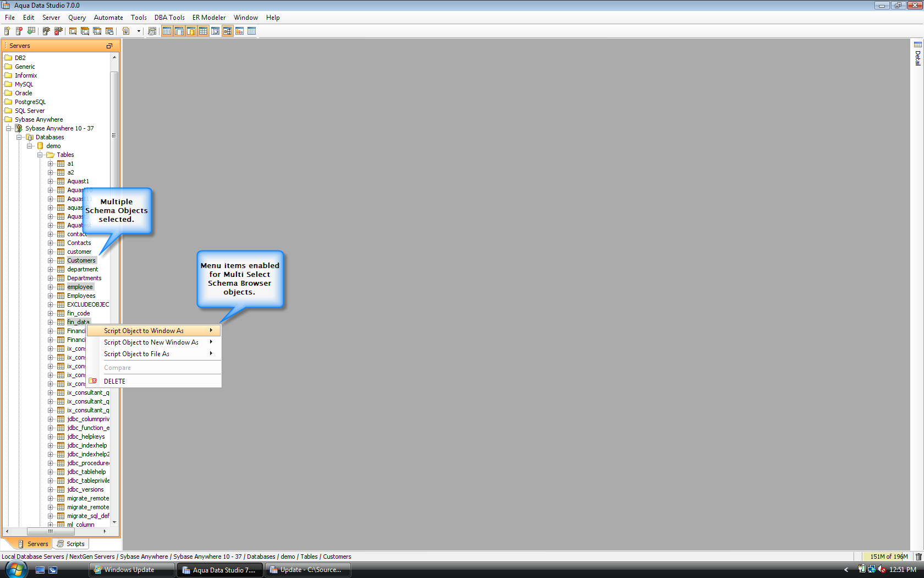
Task: Open the DBA Tools menu
Action: [169, 18]
